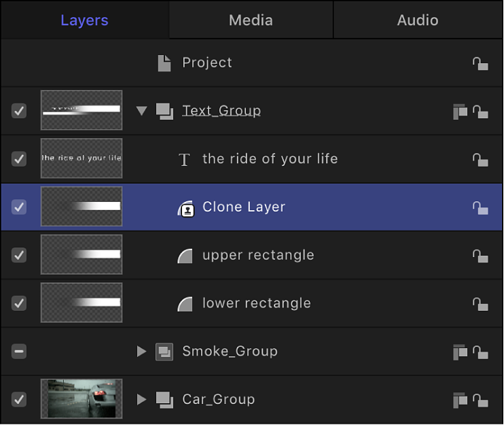This screenshot has width=504, height=425.
Task: Click the Smoke_Group 2D/3D stack icon
Action: 460,352
